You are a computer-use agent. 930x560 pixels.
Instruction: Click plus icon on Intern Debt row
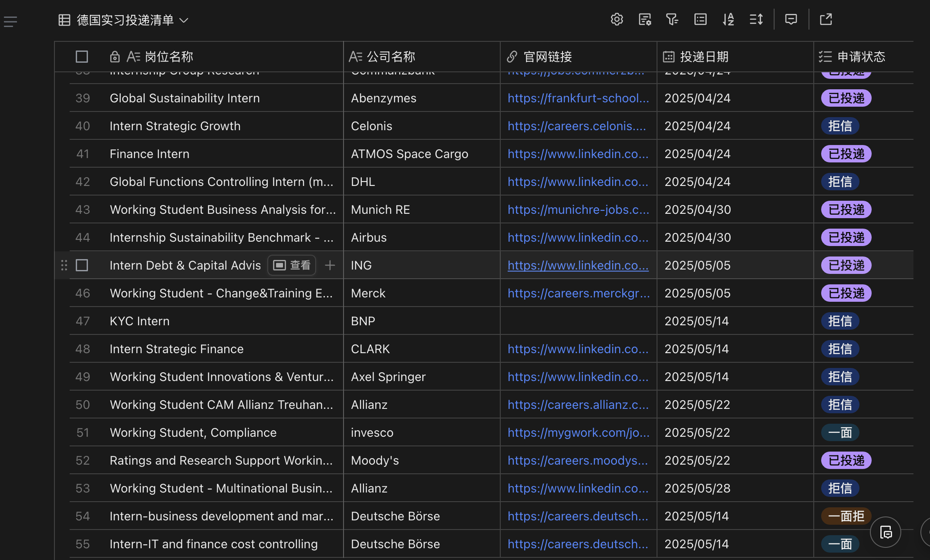[330, 265]
